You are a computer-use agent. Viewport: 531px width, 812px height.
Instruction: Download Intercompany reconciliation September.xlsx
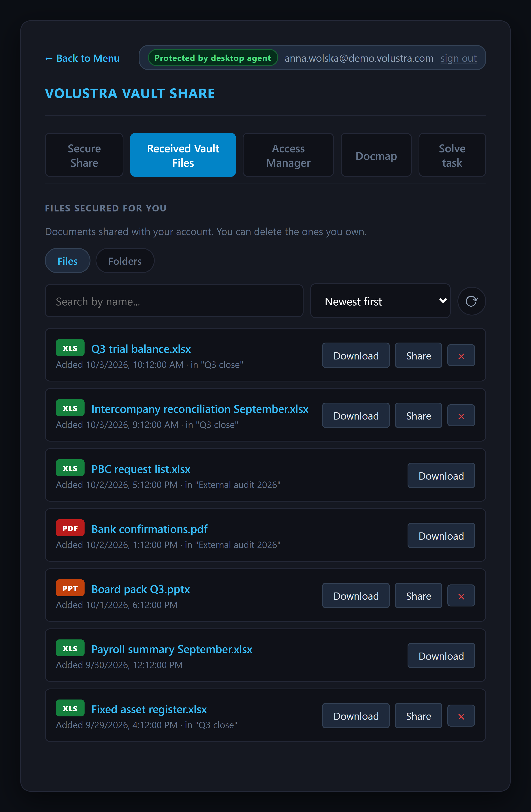pos(356,416)
